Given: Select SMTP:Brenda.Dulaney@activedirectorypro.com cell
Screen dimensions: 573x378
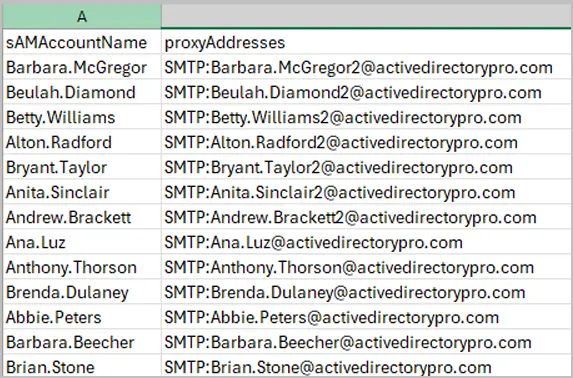Looking at the screenshot, I should 367,291.
